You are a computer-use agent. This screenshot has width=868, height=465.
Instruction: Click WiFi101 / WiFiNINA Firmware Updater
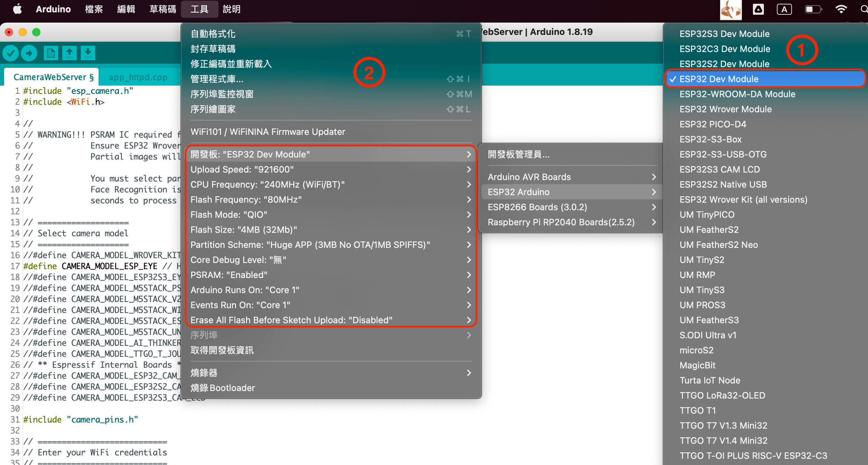331,132
